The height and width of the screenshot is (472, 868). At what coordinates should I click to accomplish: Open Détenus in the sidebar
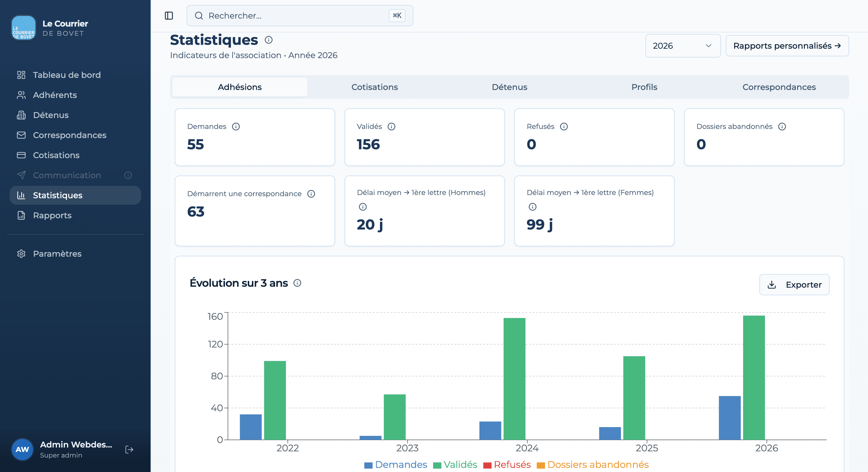(x=75, y=115)
